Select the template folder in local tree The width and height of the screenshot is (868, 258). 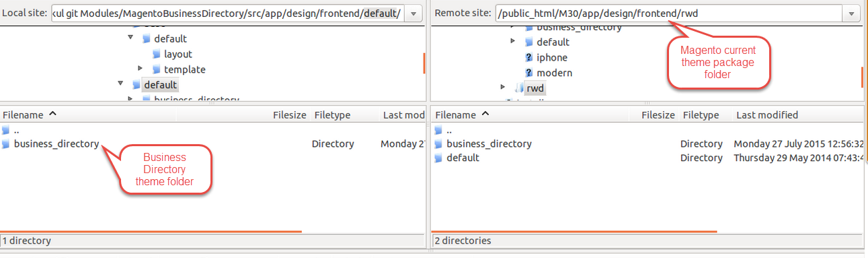185,69
